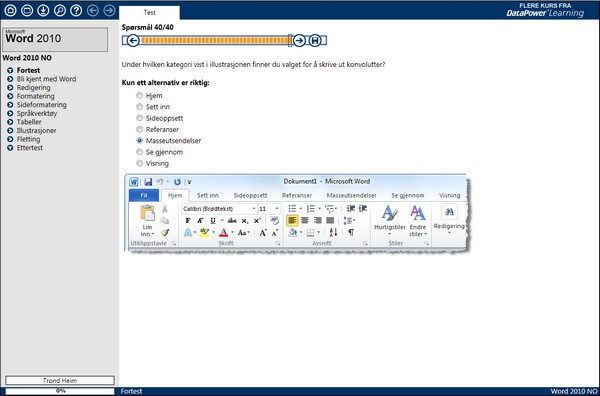Viewport: 600px width, 396px height.
Task: Expand the Illustrasjoner chapter
Action: [10, 130]
